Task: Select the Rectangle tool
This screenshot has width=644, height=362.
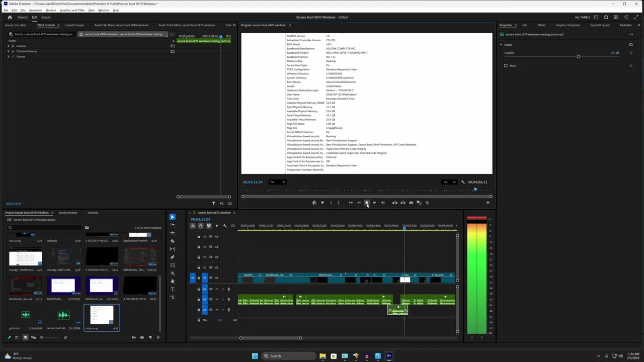Action: (173, 265)
